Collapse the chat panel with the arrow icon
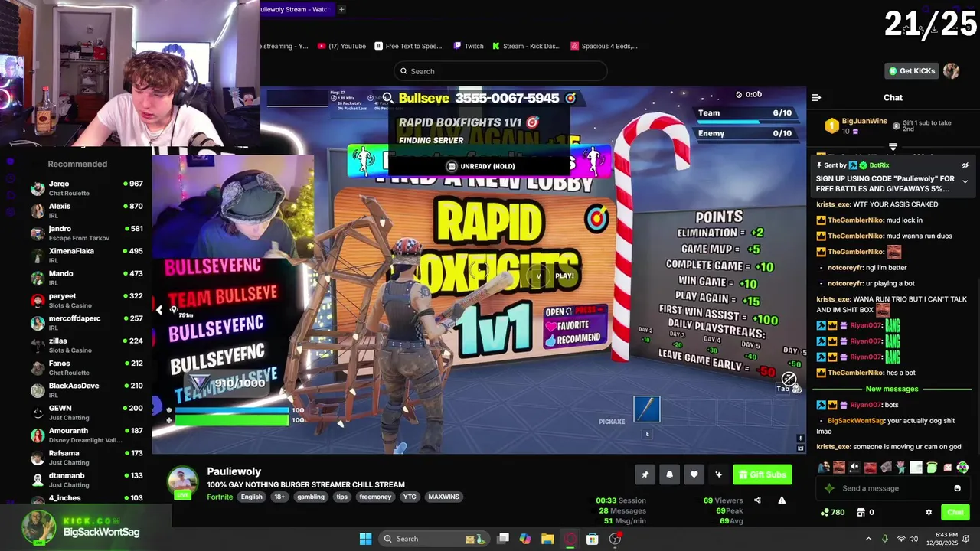The image size is (980, 551). (x=816, y=97)
